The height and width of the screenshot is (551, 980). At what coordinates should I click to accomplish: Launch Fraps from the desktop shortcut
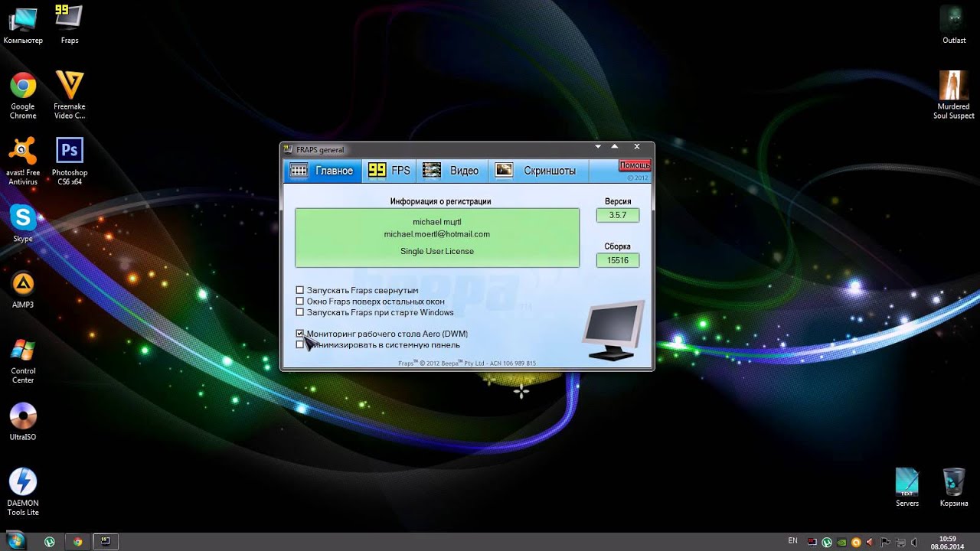click(70, 24)
